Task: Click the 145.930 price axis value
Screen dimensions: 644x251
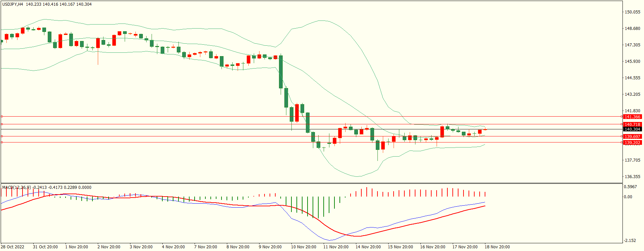Action: tap(632, 61)
